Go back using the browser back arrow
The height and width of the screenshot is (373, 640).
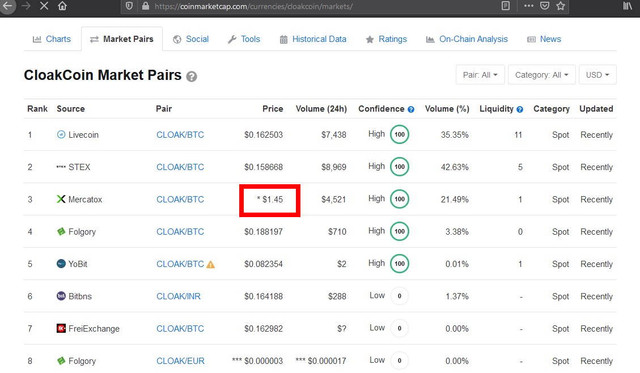pyautogui.click(x=7, y=6)
